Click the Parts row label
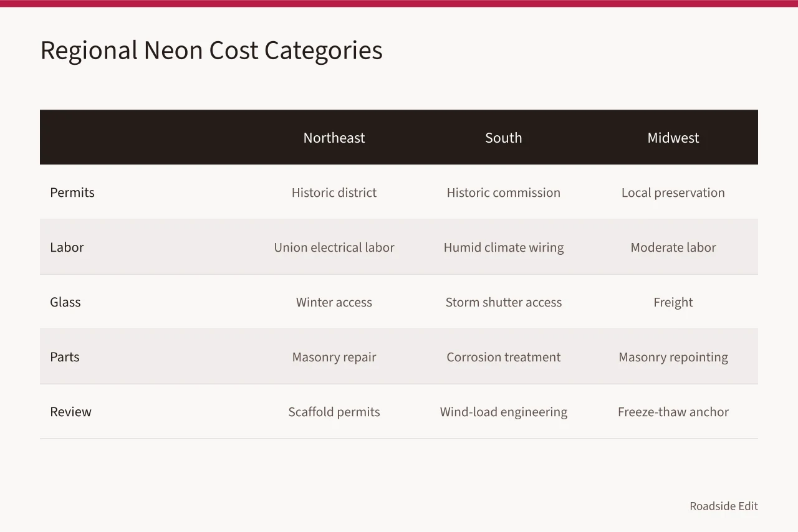Viewport: 798px width, 532px height. tap(65, 357)
